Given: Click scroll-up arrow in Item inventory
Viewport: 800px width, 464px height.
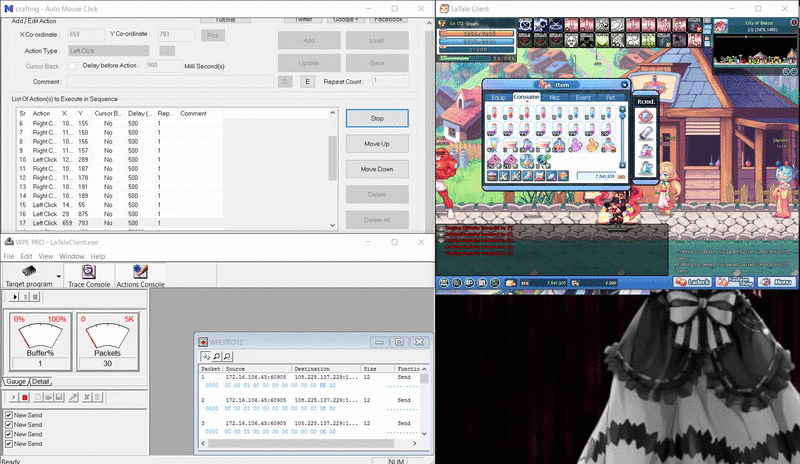Looking at the screenshot, I should tap(622, 109).
